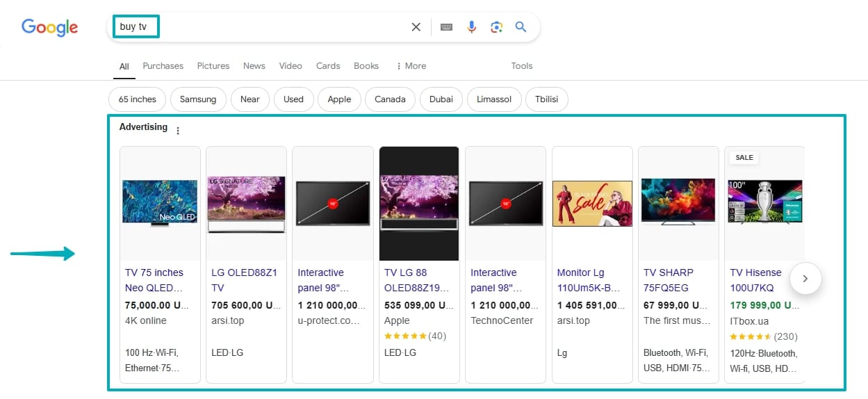Expand the More search categories menu
This screenshot has height=399, width=868.
click(x=411, y=66)
